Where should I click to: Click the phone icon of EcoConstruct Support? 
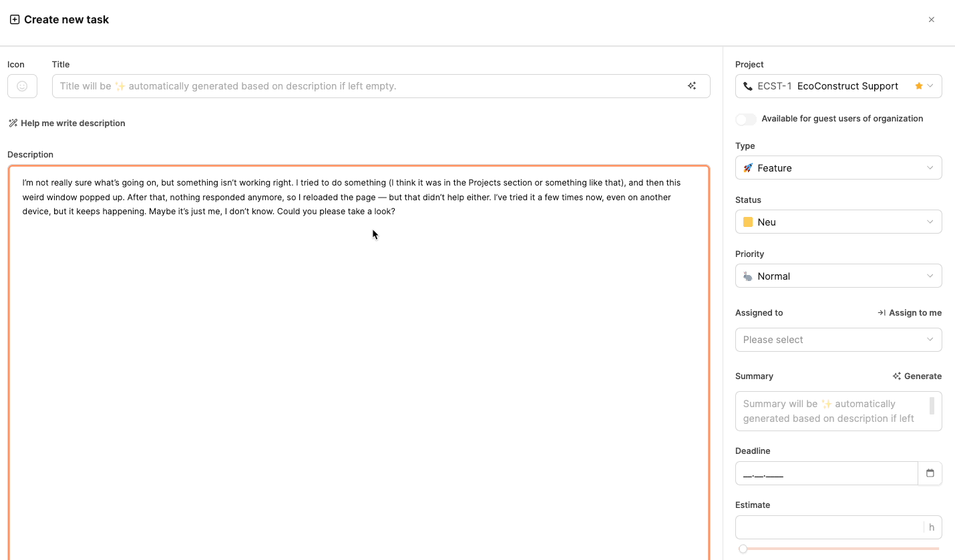tap(747, 86)
